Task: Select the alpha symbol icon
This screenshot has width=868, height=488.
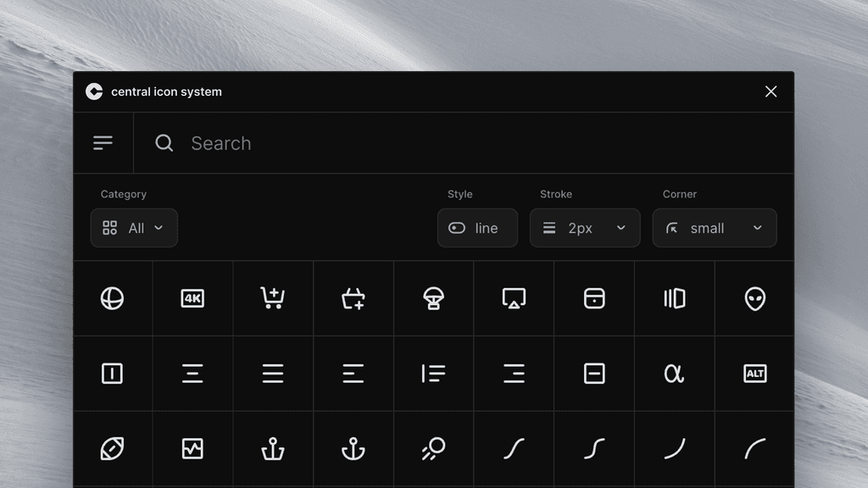Action: pyautogui.click(x=674, y=373)
